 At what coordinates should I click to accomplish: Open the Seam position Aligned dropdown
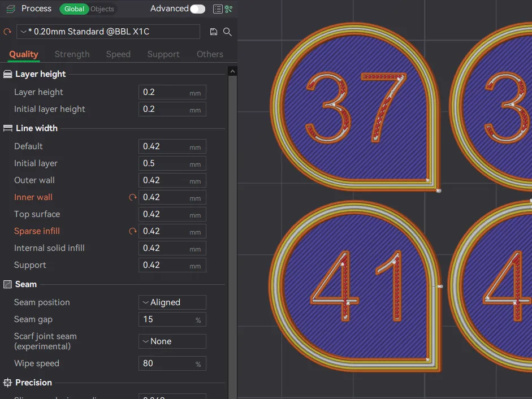(x=172, y=302)
